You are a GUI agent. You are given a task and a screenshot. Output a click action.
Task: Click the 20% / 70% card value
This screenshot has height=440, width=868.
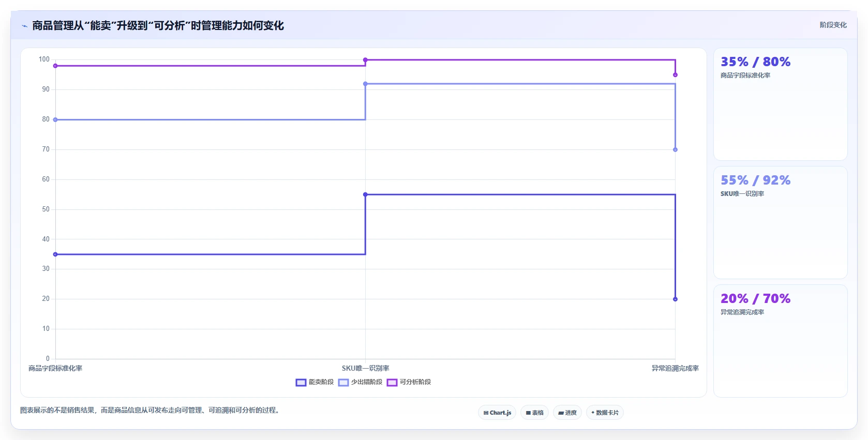[755, 299]
